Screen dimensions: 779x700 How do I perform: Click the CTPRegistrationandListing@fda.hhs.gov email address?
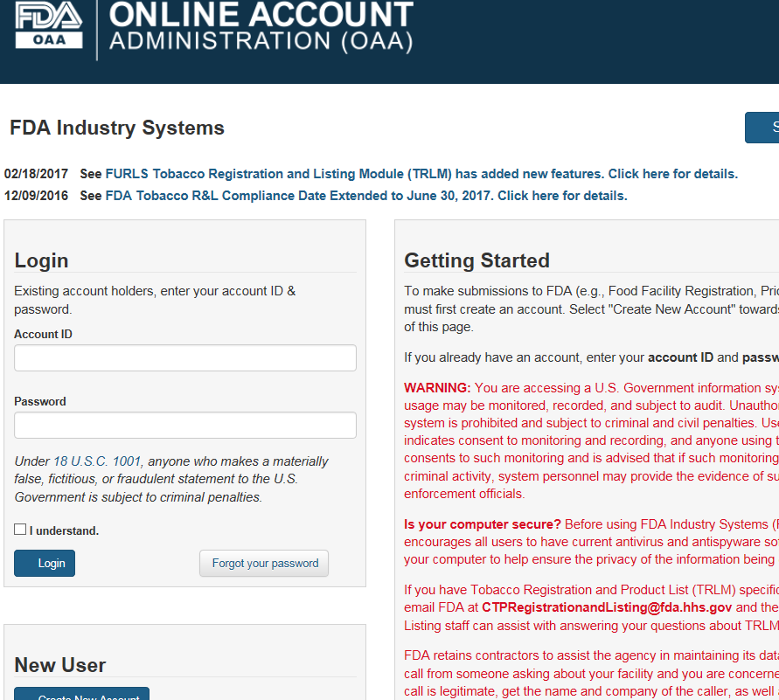[x=607, y=607]
